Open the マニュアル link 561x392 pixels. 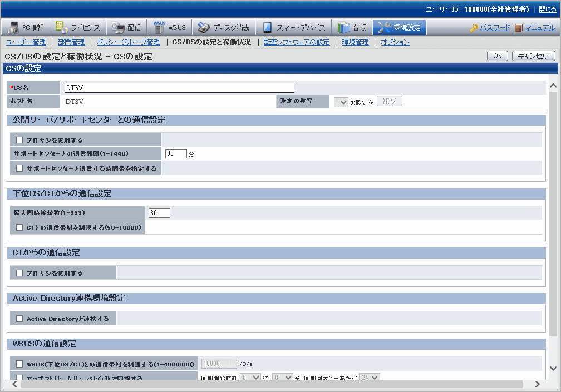[540, 28]
